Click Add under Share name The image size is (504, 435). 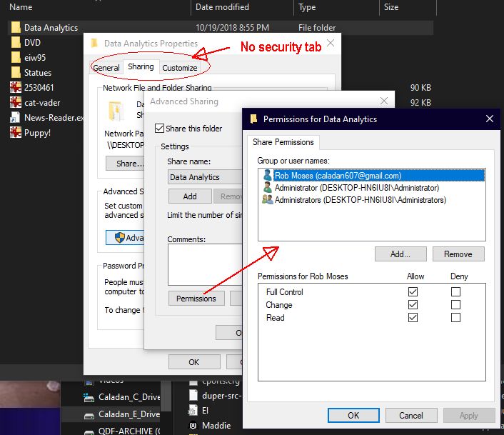pos(190,196)
